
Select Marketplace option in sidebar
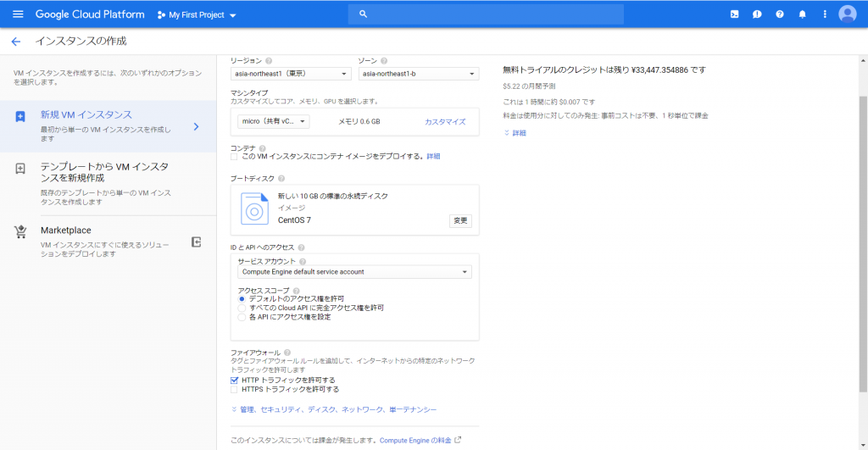pos(66,231)
